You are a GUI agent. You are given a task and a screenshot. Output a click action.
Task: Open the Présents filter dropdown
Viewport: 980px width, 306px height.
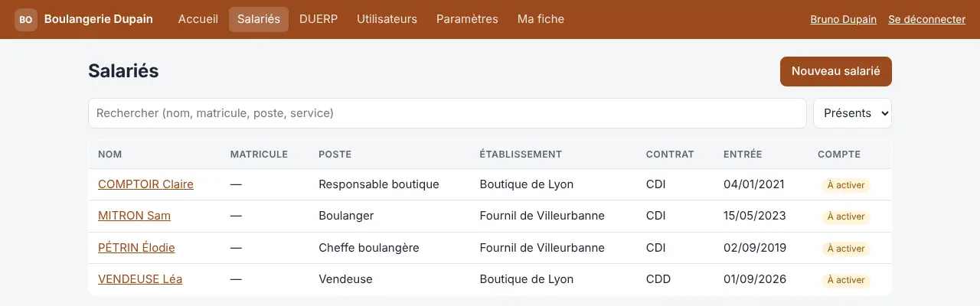[852, 113]
